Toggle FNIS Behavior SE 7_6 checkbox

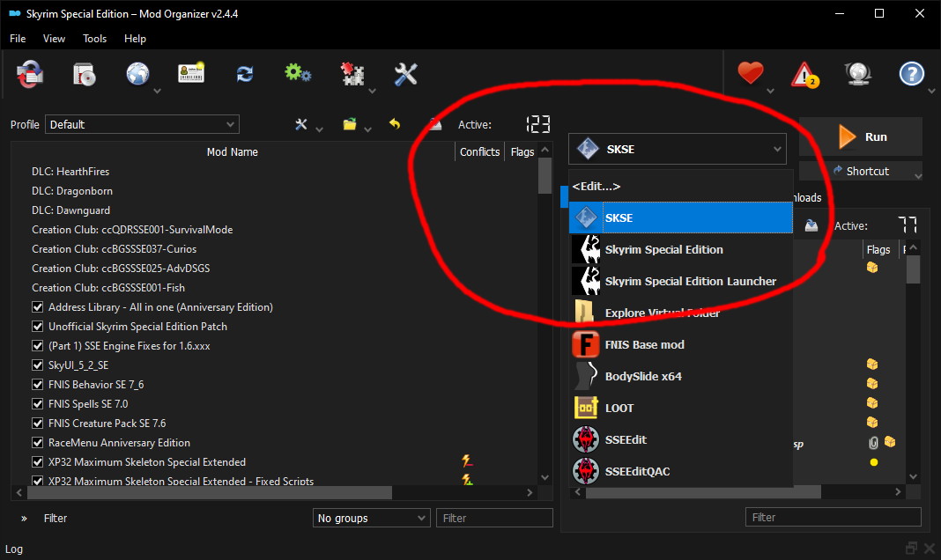click(37, 384)
